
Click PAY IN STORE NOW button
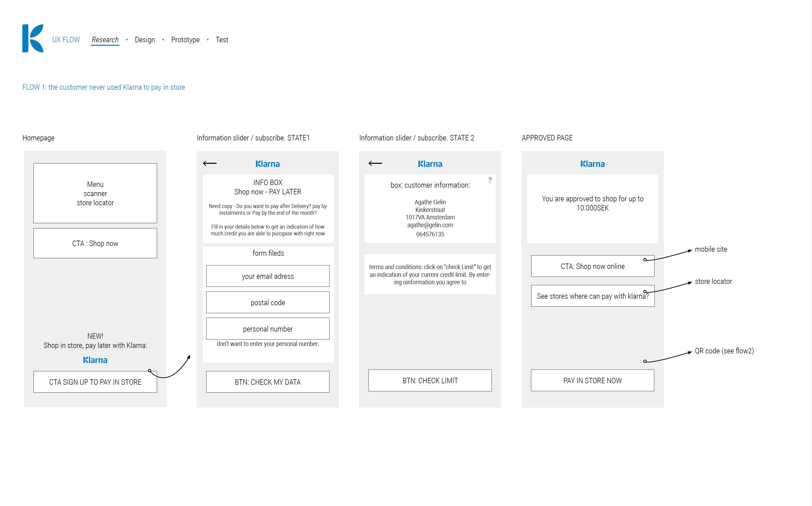click(593, 380)
